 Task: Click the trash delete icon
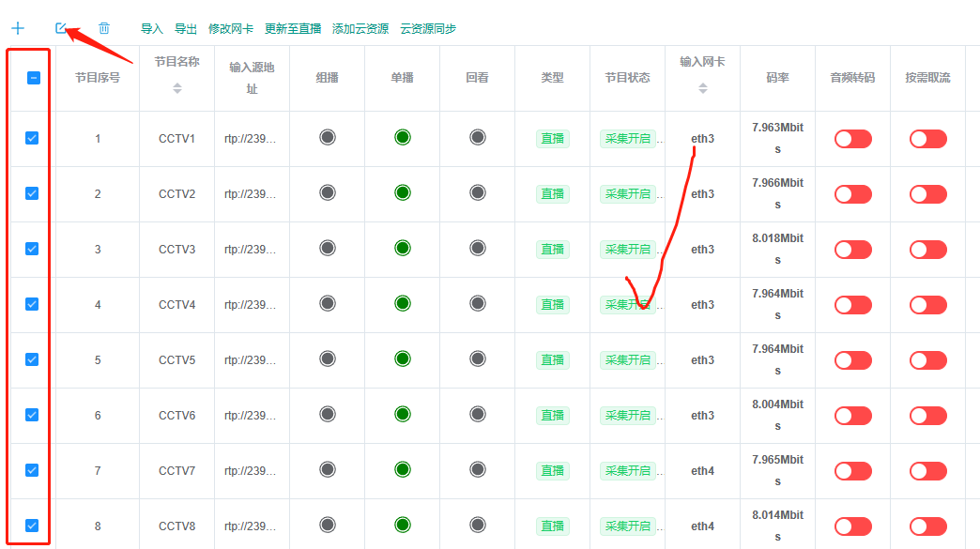[104, 29]
